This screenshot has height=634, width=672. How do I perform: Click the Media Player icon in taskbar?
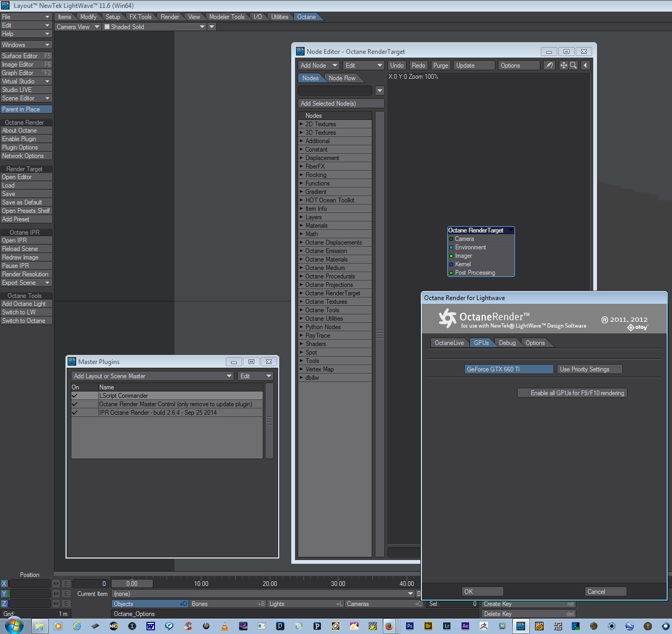tap(58, 626)
